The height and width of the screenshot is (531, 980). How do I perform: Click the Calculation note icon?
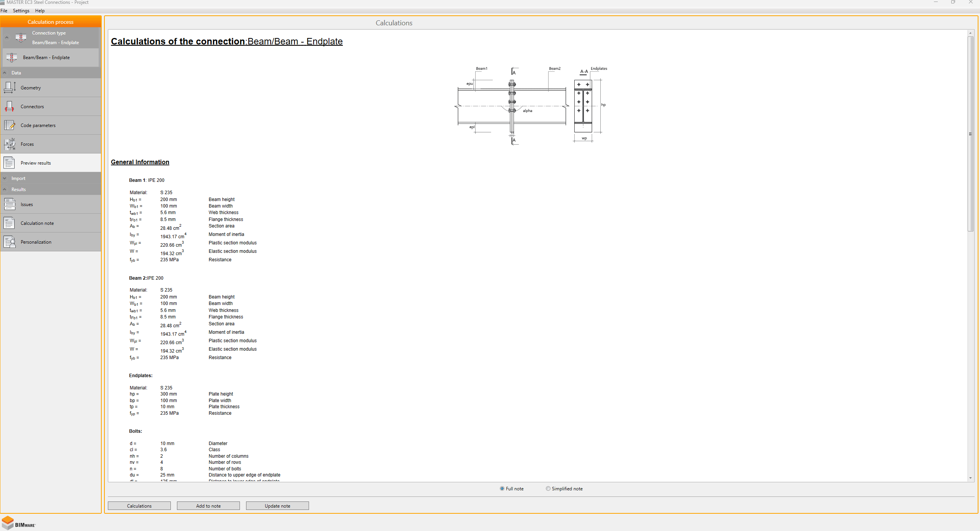point(10,223)
